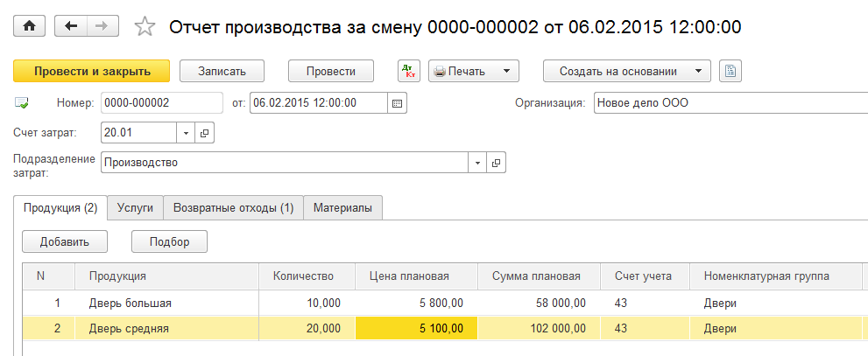
Task: Open Подразделение затрат item form
Action: tap(497, 163)
